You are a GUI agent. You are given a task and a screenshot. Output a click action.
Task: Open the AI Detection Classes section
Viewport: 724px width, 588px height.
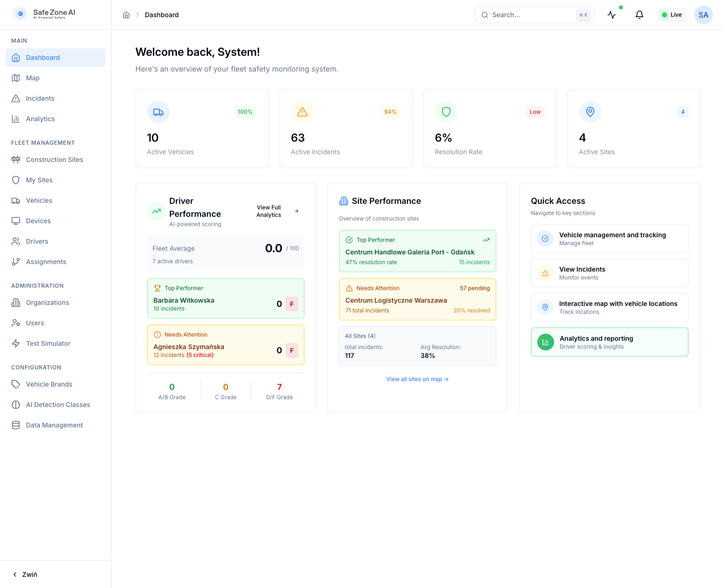pyautogui.click(x=58, y=404)
